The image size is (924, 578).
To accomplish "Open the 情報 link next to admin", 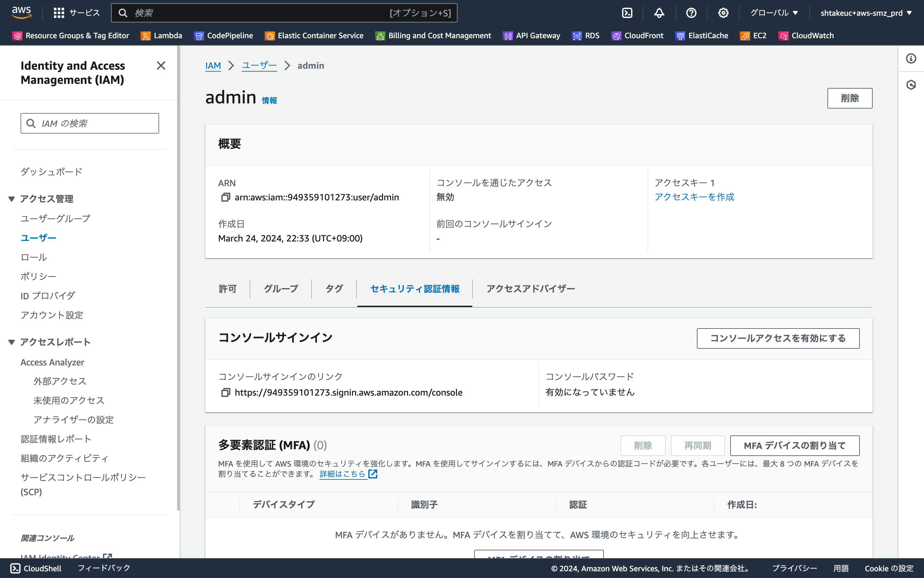I will tap(269, 101).
